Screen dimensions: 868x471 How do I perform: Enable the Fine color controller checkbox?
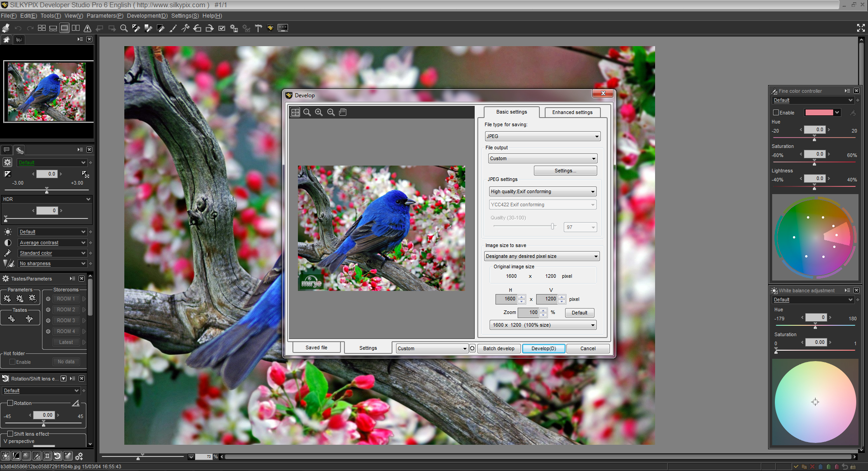(x=776, y=113)
